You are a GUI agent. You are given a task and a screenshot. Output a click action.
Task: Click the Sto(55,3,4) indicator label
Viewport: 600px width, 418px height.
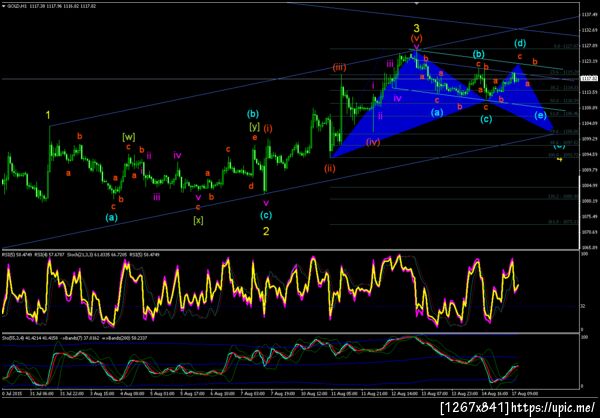point(29,338)
